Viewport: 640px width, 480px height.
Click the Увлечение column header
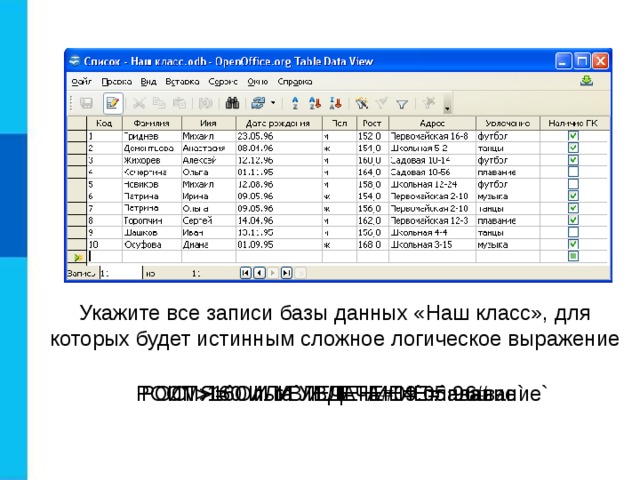[508, 123]
